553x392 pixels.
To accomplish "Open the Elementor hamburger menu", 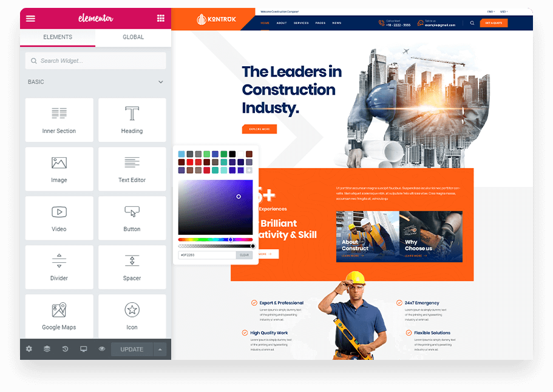I will click(x=31, y=18).
